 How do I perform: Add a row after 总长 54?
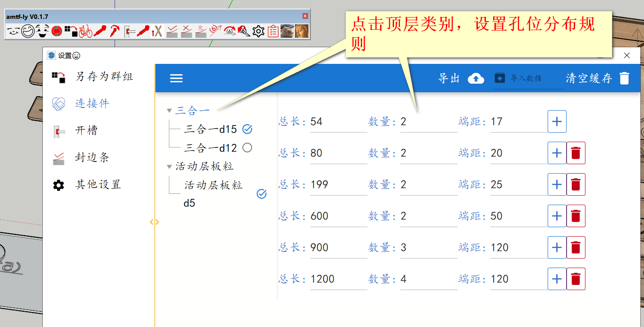pyautogui.click(x=557, y=121)
